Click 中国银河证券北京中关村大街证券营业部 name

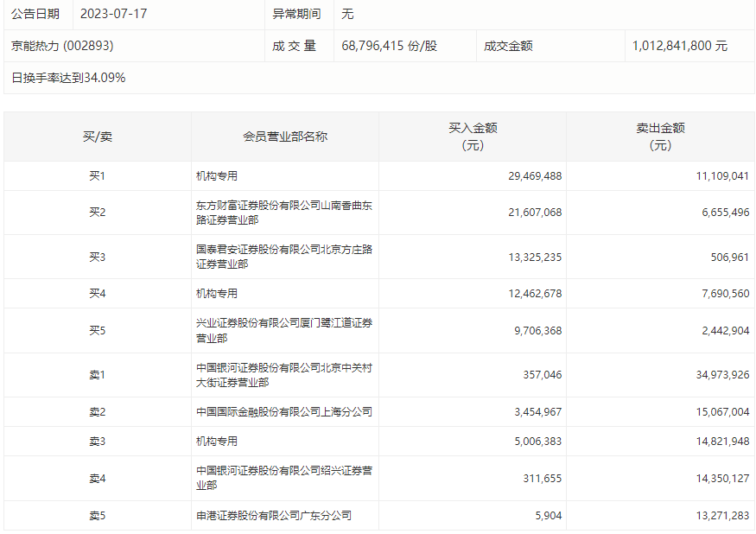284,375
